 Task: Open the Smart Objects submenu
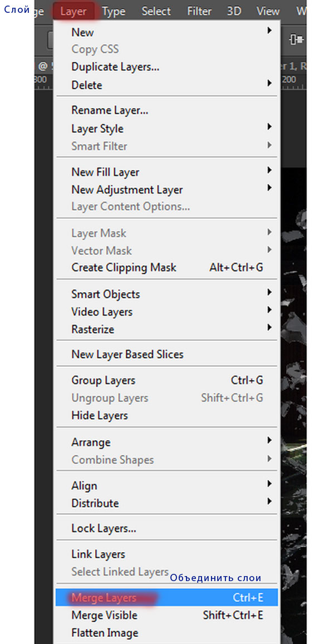click(167, 294)
